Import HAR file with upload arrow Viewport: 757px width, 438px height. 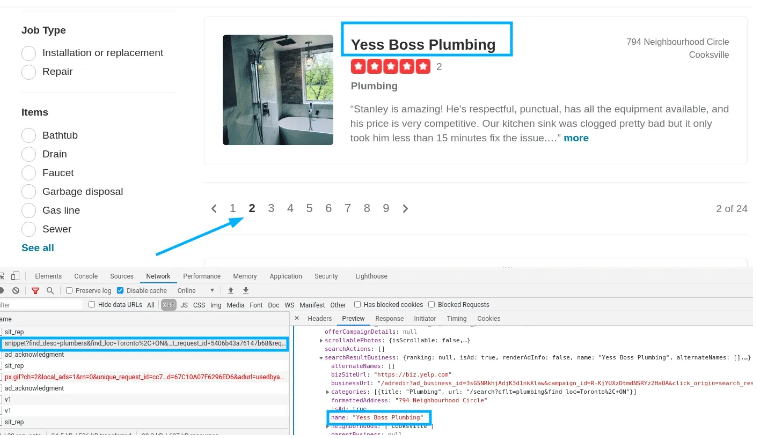click(x=231, y=290)
